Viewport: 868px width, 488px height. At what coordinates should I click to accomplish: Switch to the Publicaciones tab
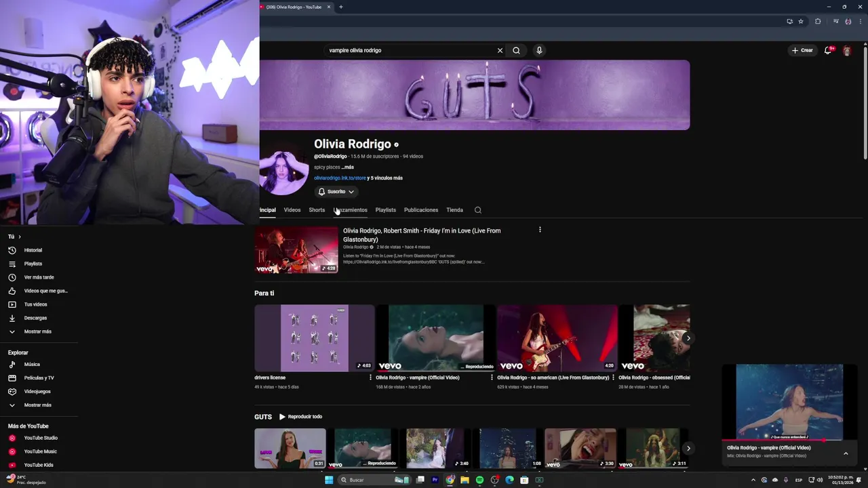click(x=421, y=210)
